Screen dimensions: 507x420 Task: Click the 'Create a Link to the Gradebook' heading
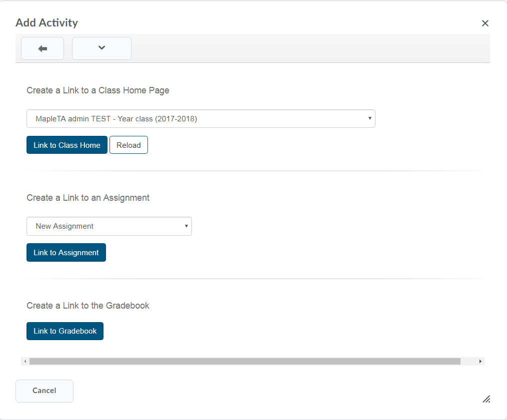pos(88,306)
